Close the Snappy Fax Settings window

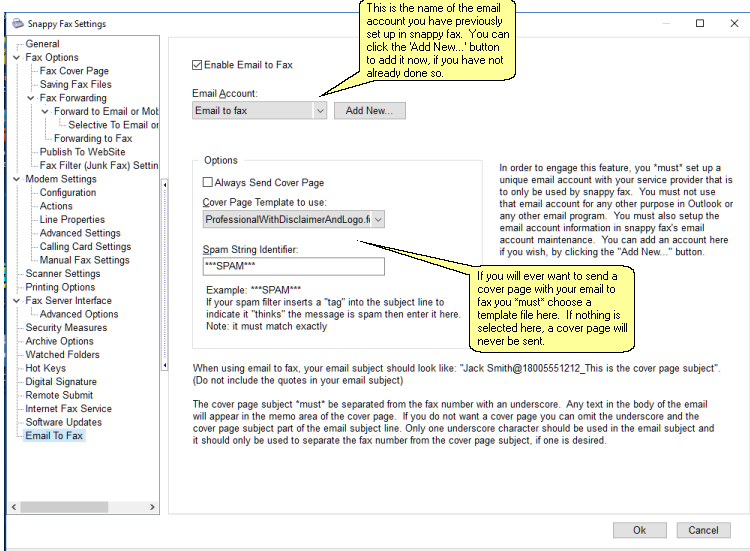click(734, 23)
